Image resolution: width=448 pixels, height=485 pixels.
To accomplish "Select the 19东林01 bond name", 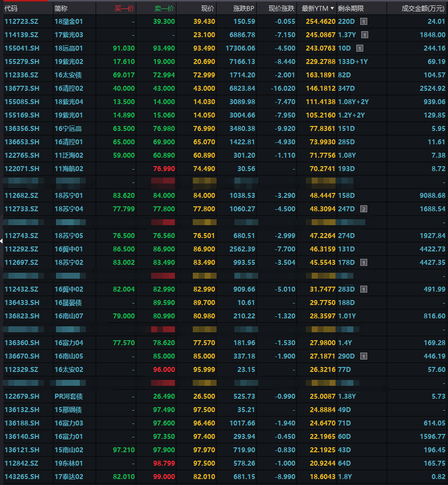I will coord(69,463).
